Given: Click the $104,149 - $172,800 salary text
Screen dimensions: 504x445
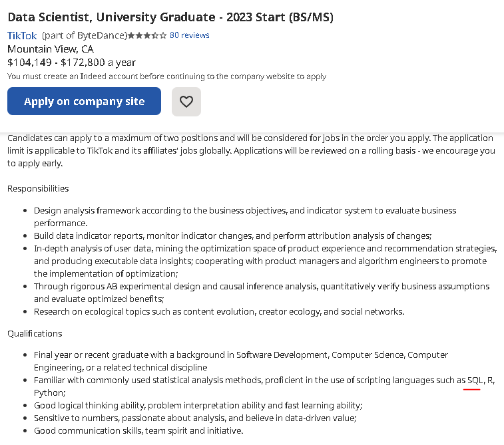Looking at the screenshot, I should 71,63.
